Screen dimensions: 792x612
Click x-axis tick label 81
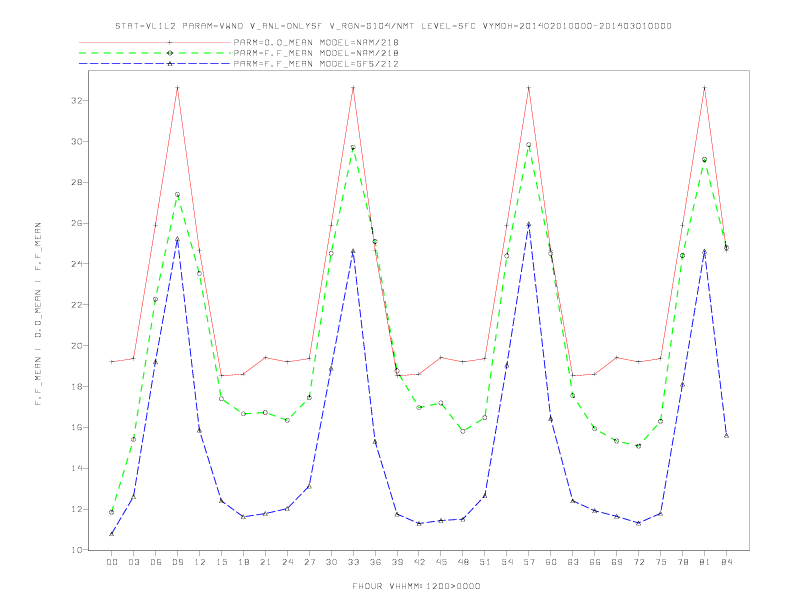click(x=705, y=562)
